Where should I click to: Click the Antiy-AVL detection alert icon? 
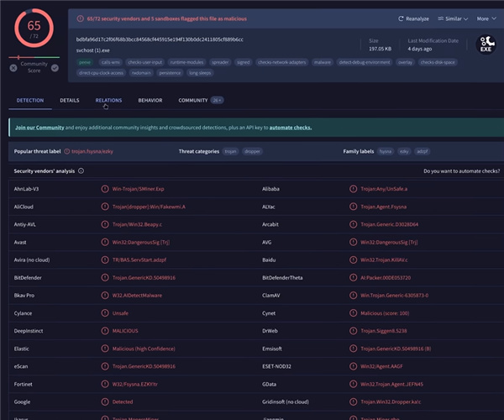105,224
